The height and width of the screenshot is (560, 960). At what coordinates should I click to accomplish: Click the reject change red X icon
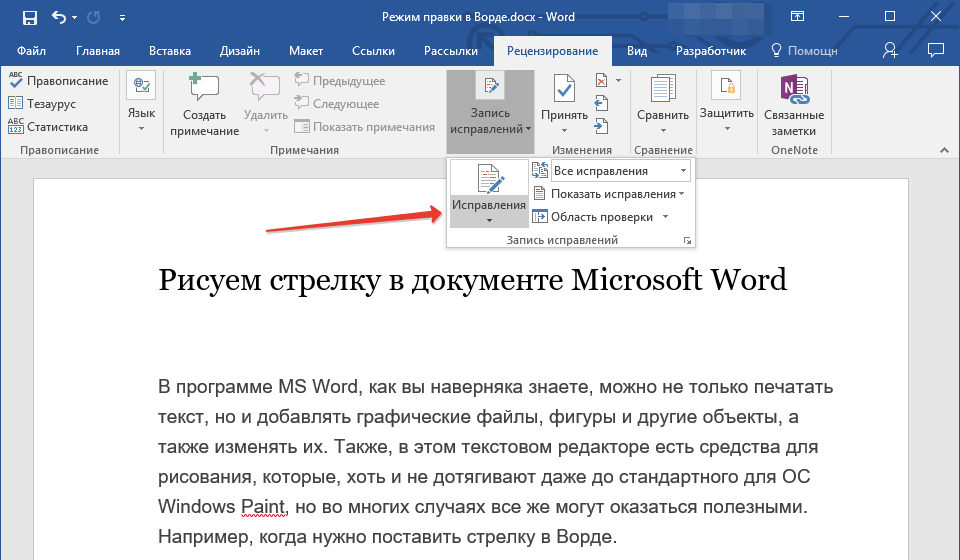coord(601,81)
